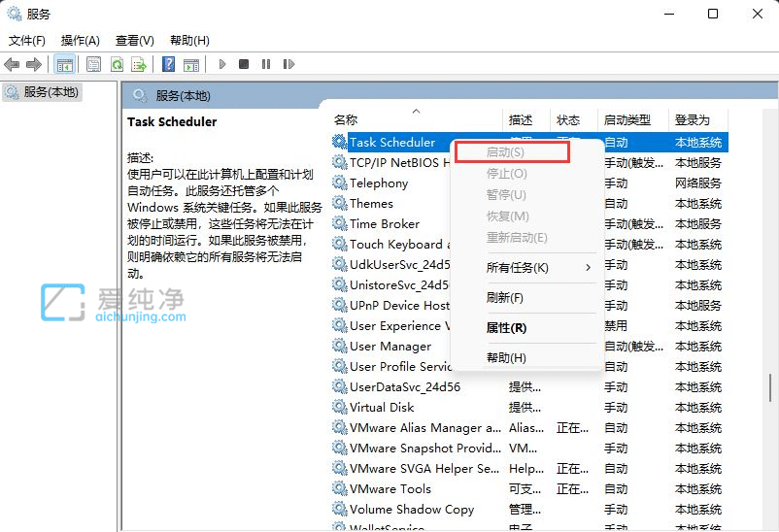
Task: Click the Themes service name
Action: [x=371, y=204]
